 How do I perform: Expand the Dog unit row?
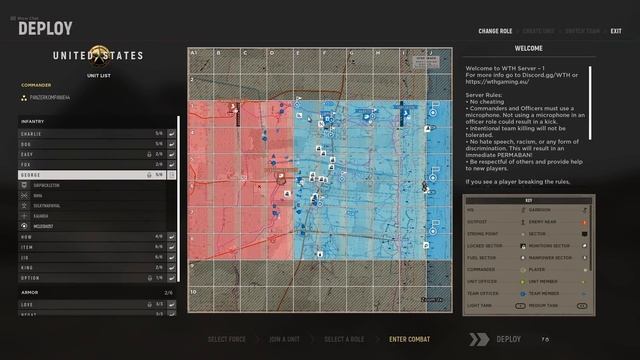coord(92,144)
